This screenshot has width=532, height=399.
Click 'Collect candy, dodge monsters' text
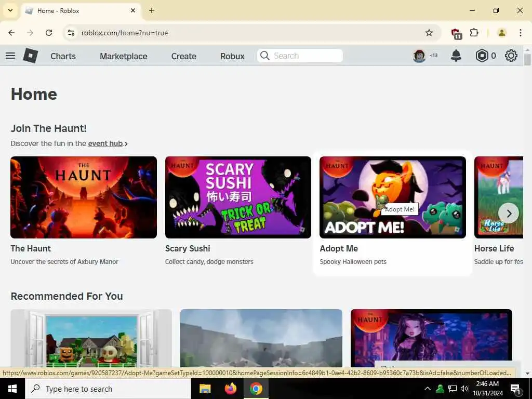[209, 262]
